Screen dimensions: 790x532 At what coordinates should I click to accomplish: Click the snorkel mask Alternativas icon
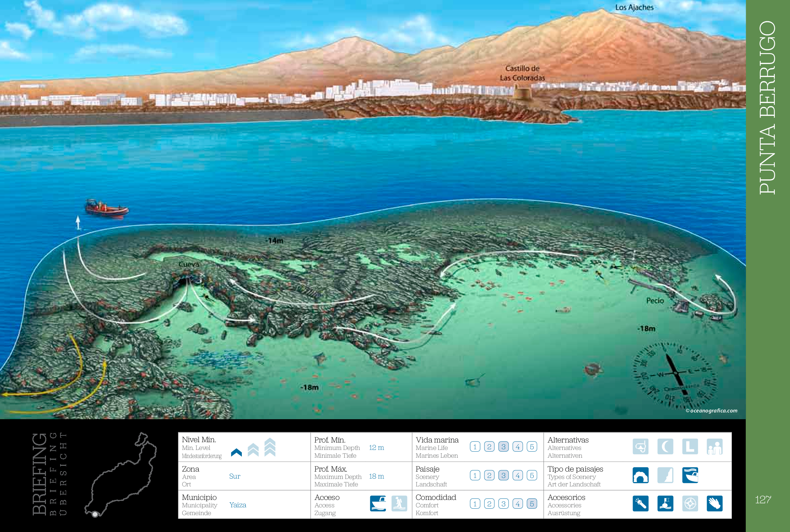click(640, 447)
